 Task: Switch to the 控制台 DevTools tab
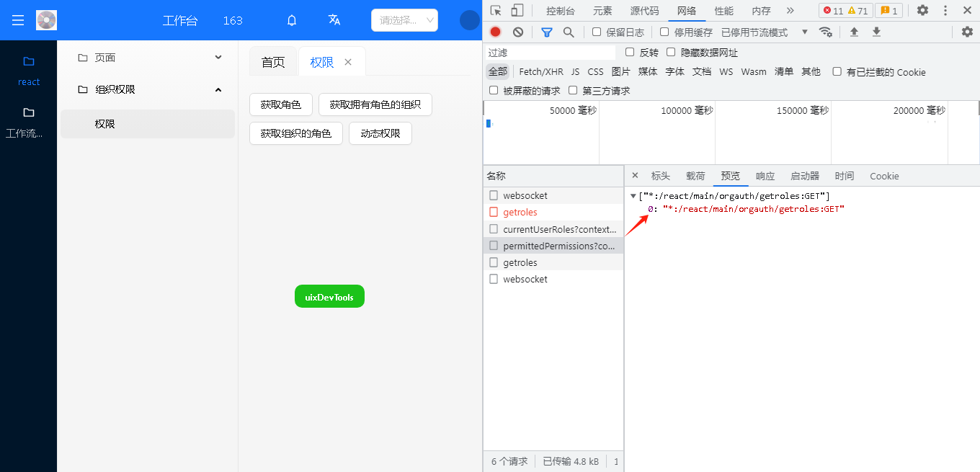[x=561, y=11]
